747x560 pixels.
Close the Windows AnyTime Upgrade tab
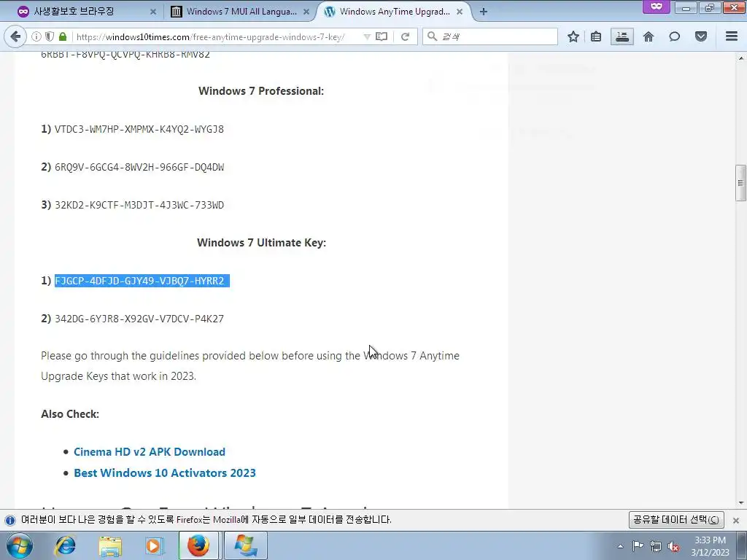[x=460, y=12]
